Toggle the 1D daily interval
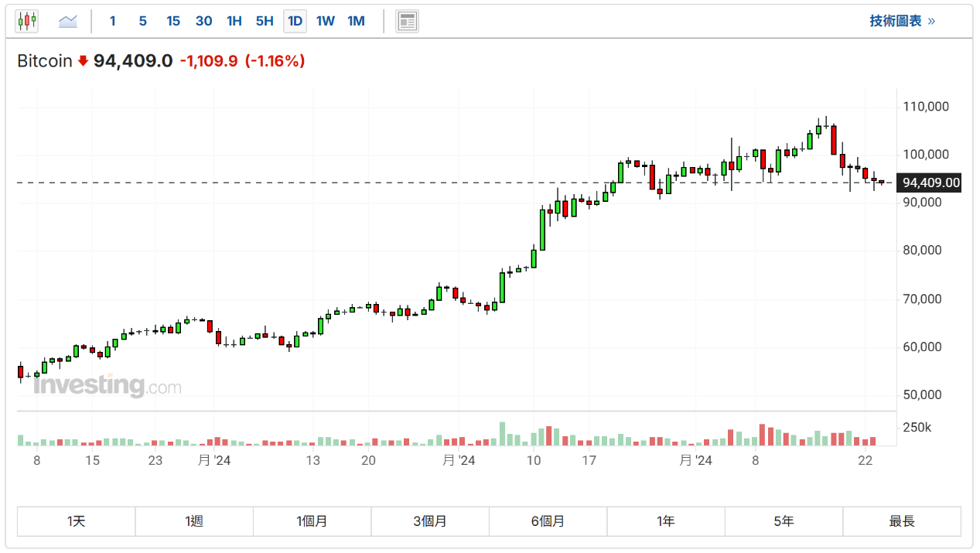980x553 pixels. point(295,21)
